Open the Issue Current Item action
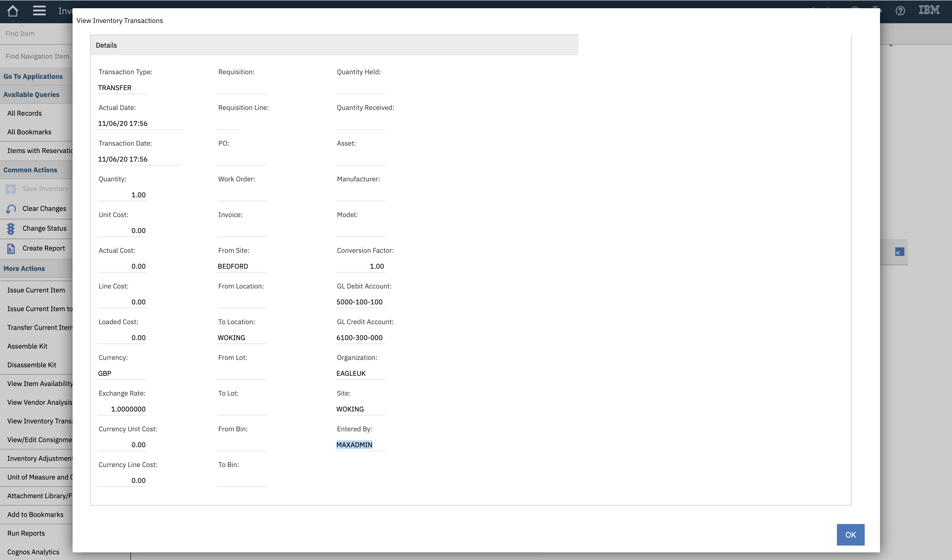This screenshot has height=560, width=952. pos(36,290)
